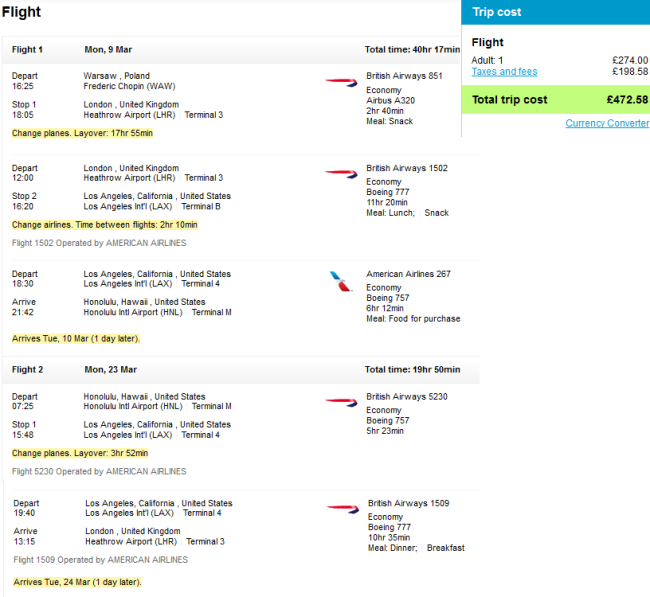Select the Flight 2 header row
The image size is (650, 597).
240,369
